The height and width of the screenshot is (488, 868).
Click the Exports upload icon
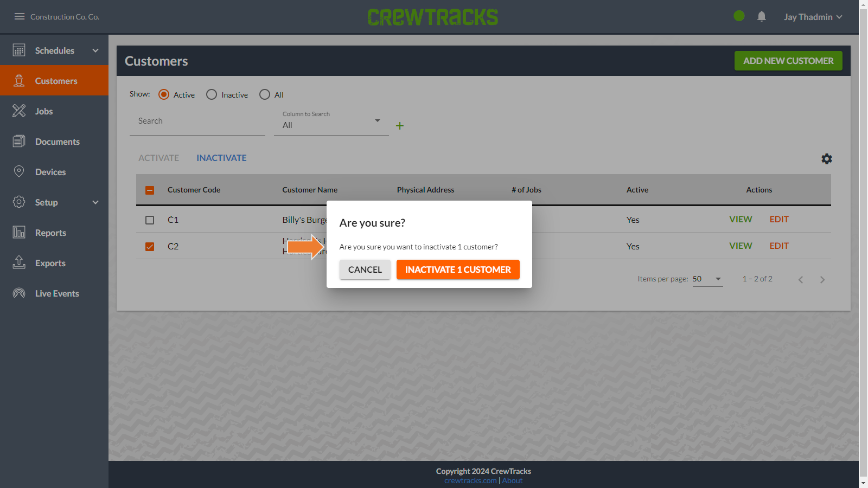[19, 263]
